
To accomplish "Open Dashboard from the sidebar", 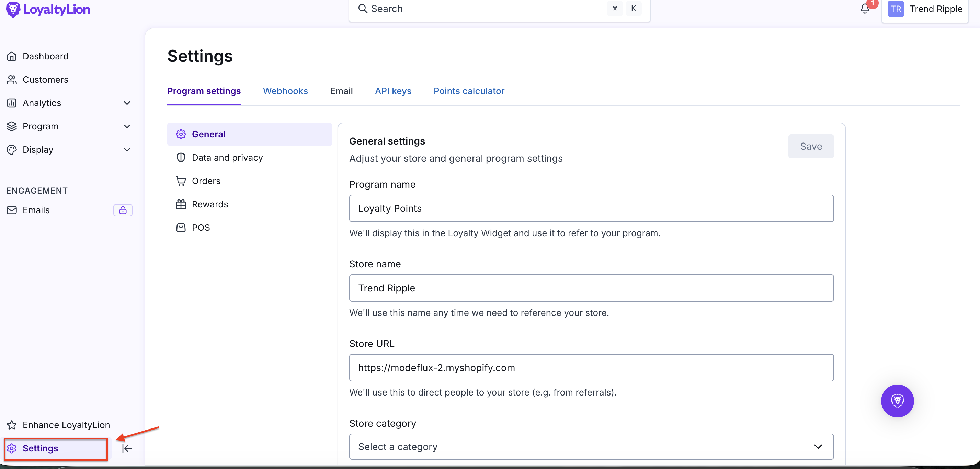I will [x=45, y=56].
